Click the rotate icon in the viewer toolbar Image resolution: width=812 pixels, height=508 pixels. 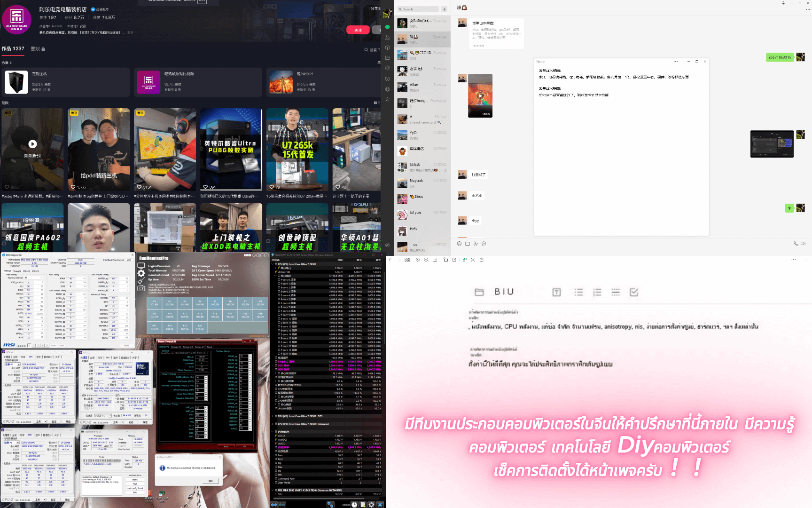[x=445, y=260]
